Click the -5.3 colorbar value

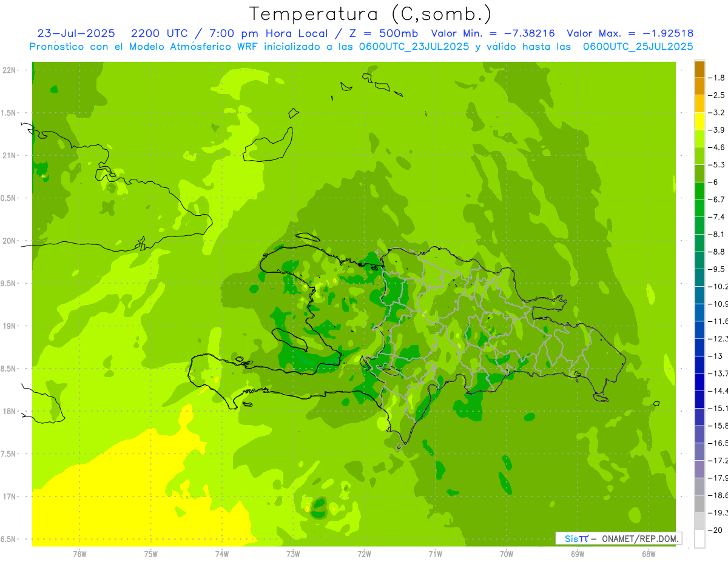tap(716, 164)
